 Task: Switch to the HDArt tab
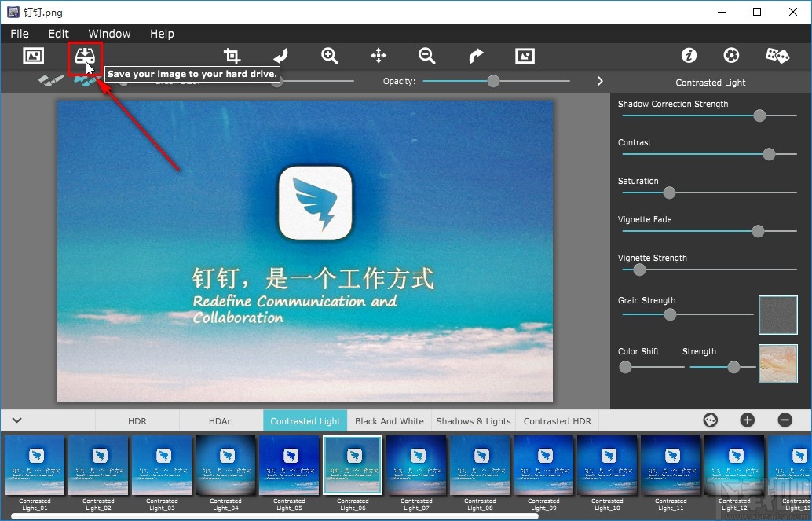pos(221,421)
